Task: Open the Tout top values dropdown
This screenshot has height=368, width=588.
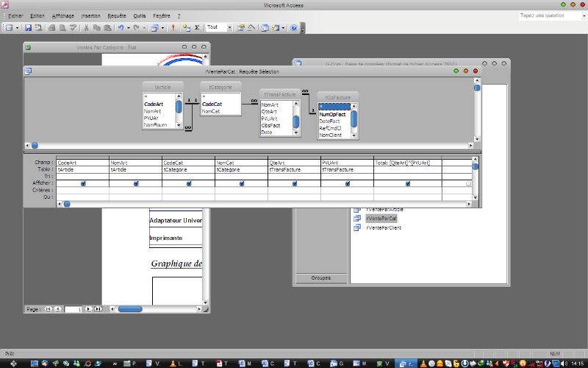Action: (229, 28)
